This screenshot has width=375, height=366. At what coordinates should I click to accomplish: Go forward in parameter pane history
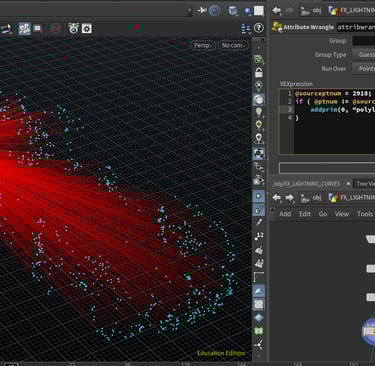[x=290, y=11]
